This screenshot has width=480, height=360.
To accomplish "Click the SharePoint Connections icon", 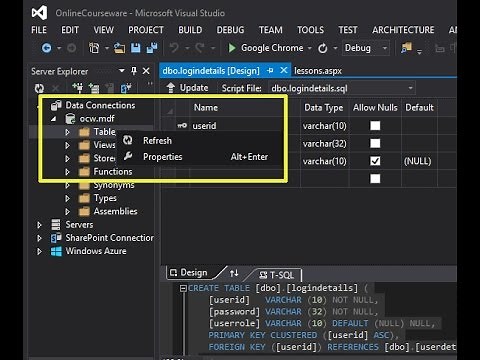I will 56,238.
